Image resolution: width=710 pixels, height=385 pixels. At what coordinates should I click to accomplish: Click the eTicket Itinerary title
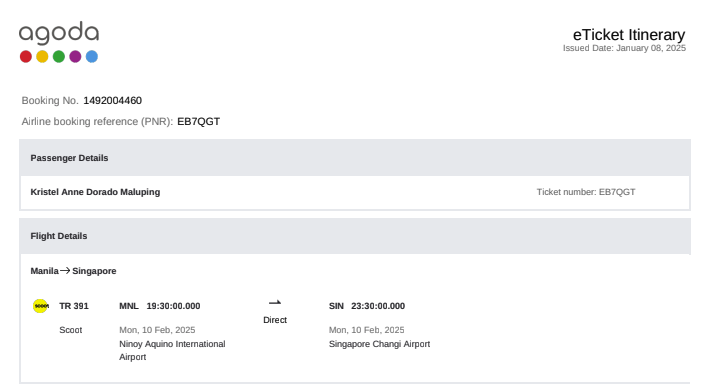[629, 34]
